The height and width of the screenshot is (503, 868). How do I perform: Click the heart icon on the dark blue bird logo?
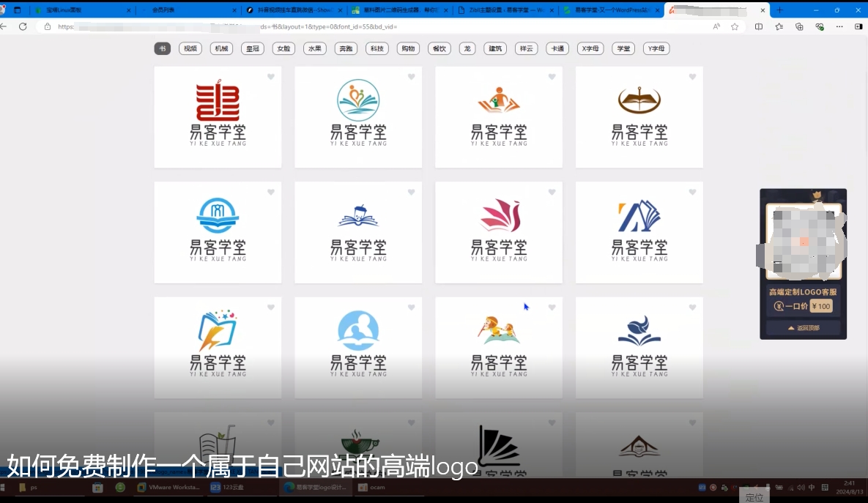click(692, 308)
